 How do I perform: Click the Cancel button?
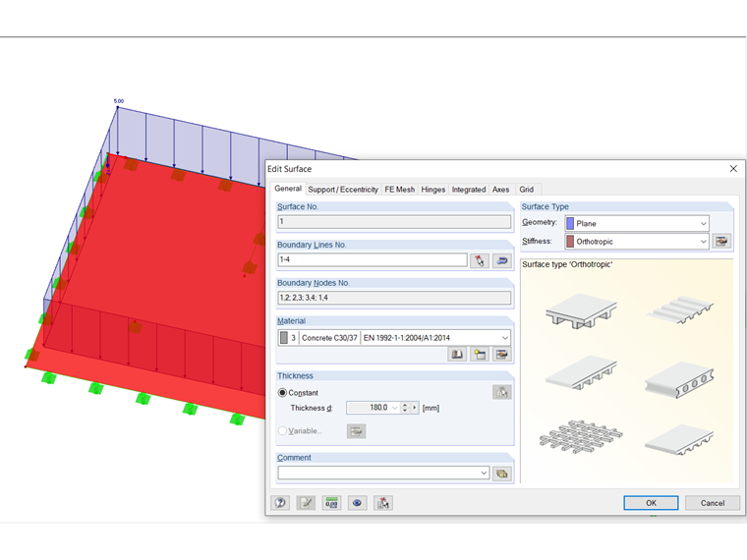coord(713,503)
